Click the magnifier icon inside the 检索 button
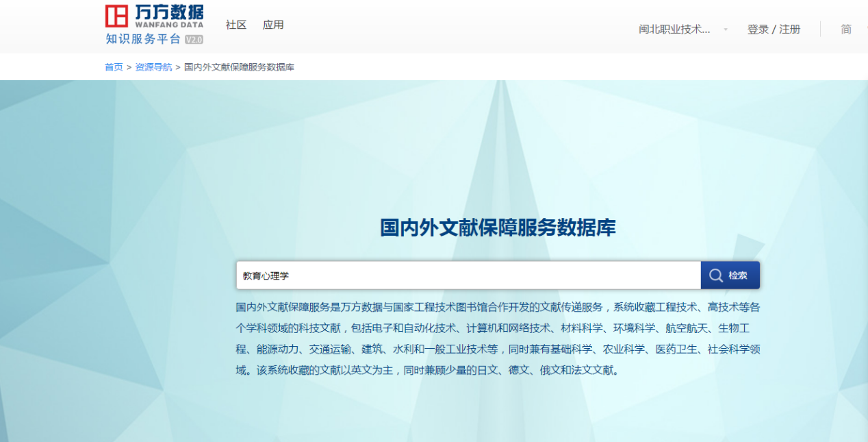 coord(716,275)
